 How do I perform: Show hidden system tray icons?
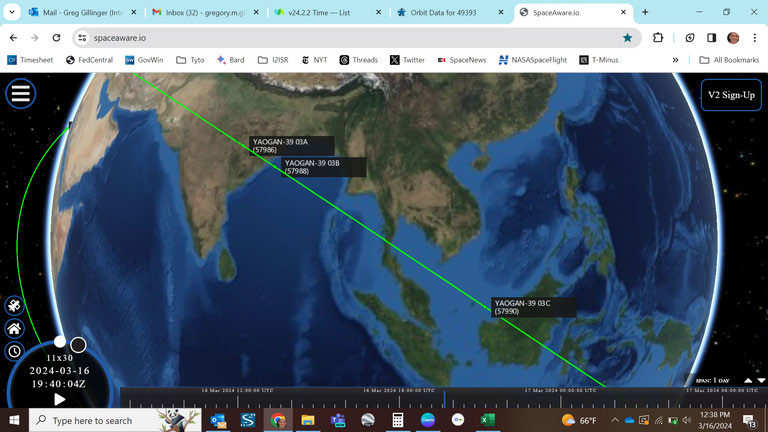click(x=615, y=420)
